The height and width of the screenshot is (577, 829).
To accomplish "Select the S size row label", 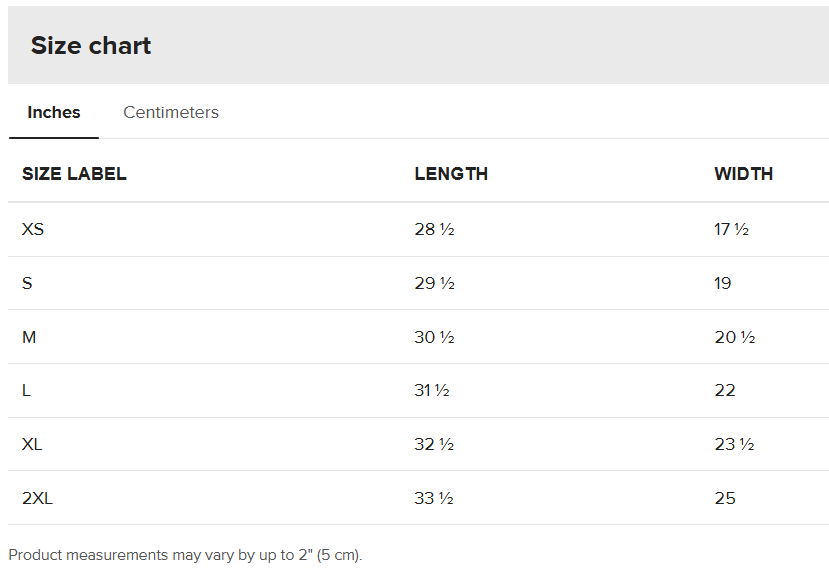I will point(27,283).
